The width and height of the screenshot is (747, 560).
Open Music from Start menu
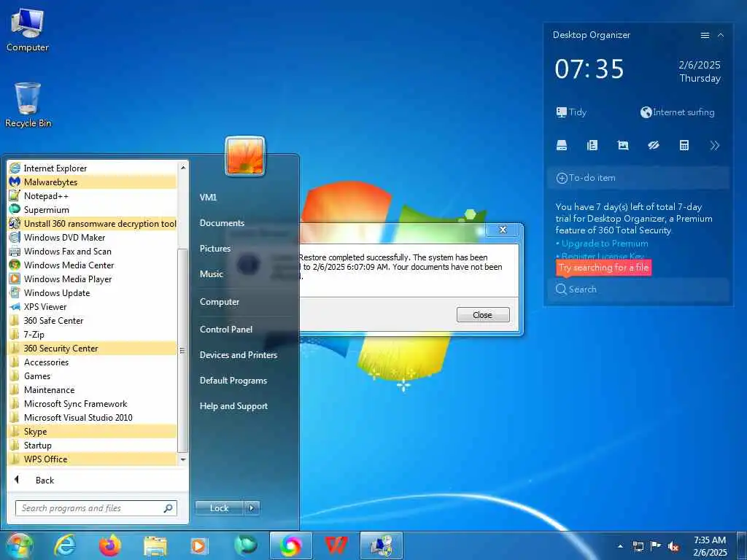tap(212, 274)
